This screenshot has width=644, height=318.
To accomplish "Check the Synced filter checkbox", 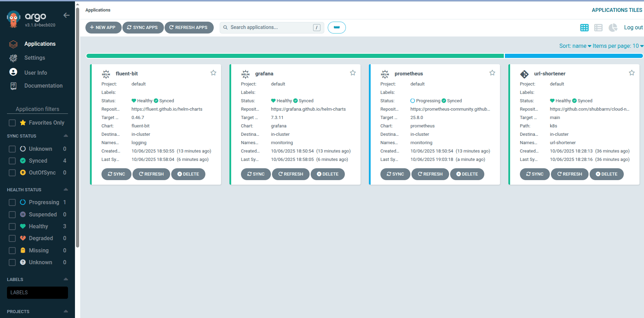I will point(12,161).
